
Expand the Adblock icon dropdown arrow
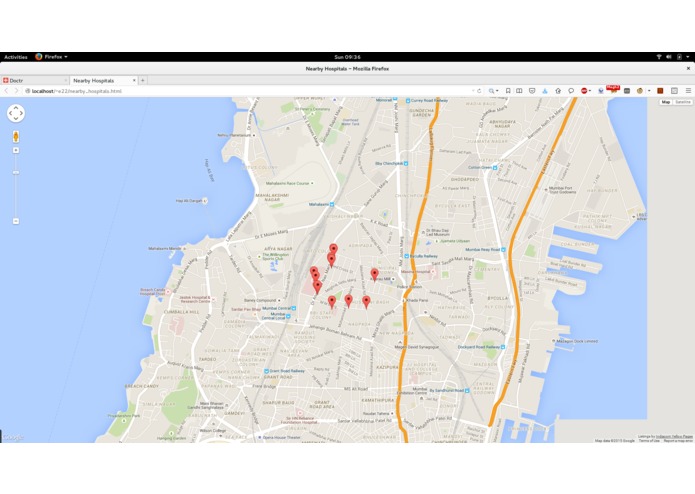(590, 91)
